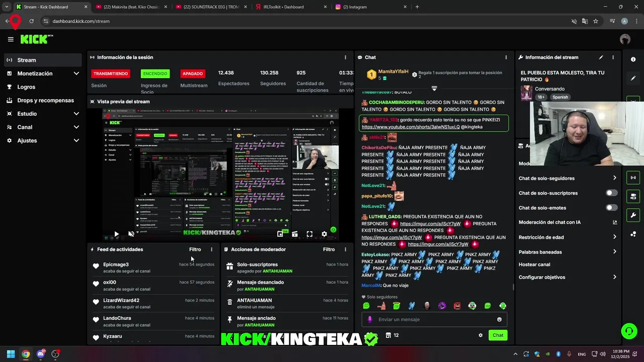Screen dimensions: 644x362
Task: Click Filtro in Feed de actividades
Action: [x=195, y=249]
